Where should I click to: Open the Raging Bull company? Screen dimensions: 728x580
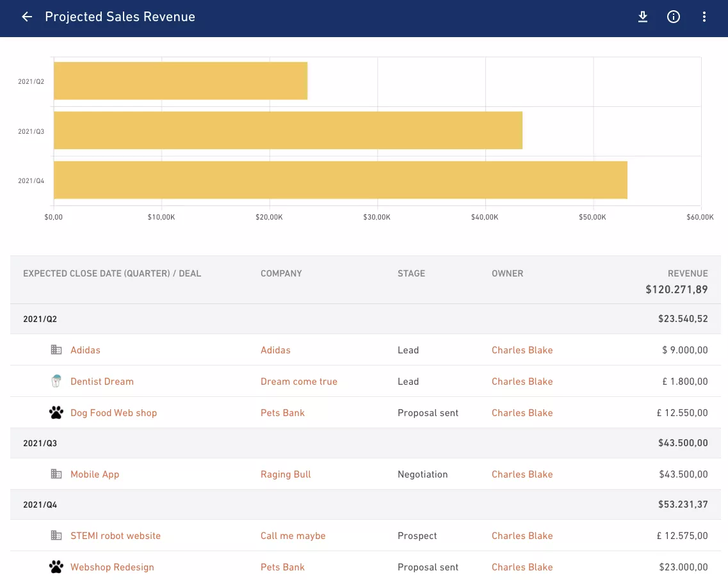(x=286, y=474)
